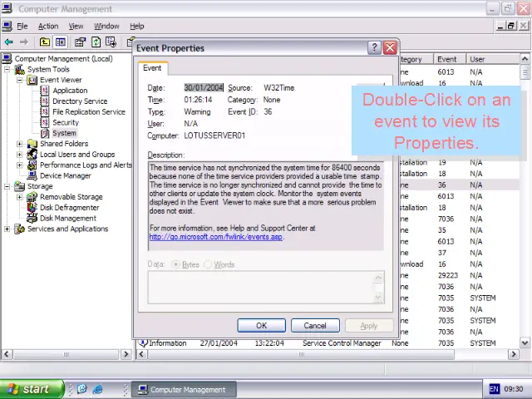Screen dimensions: 532x399
Task: Toggle the Show/Hide Console Tree icon
Action: click(x=61, y=42)
